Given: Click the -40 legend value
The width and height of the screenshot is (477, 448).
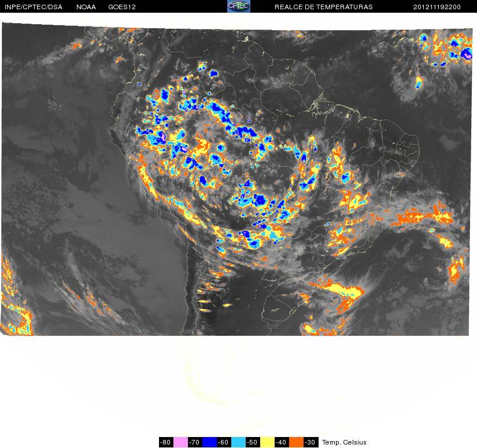Looking at the screenshot, I should (282, 442).
